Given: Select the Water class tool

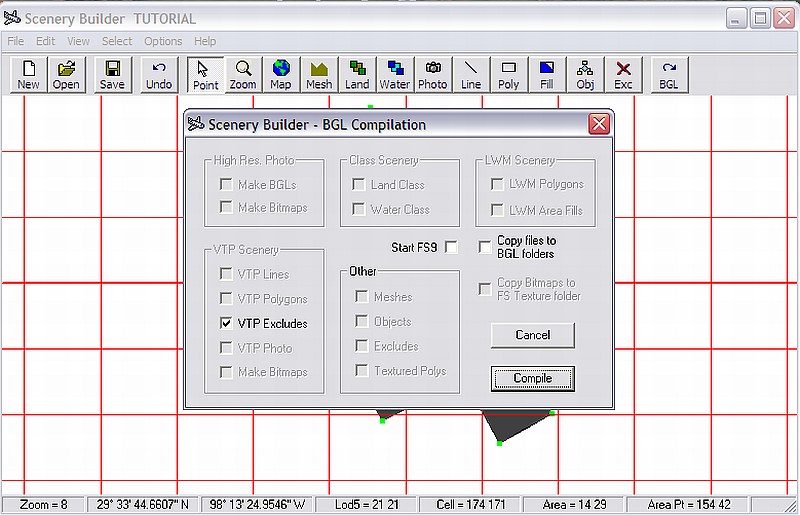Looking at the screenshot, I should tap(395, 75).
